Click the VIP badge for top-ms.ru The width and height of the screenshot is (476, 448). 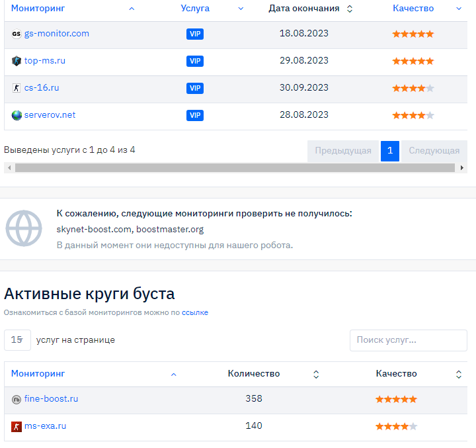pos(195,61)
